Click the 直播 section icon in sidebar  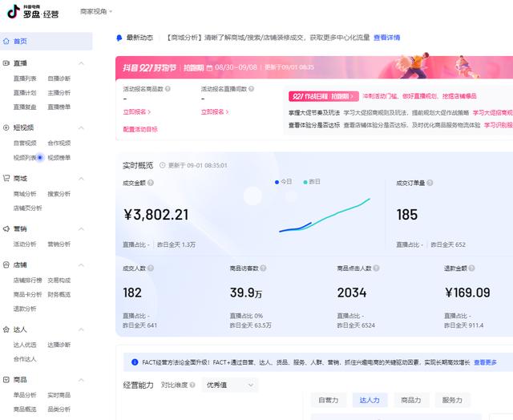pos(6,63)
